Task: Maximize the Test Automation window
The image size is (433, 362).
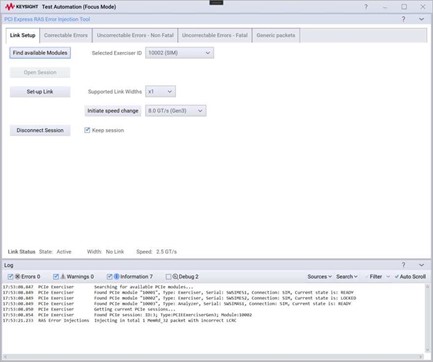Action: tap(404, 7)
